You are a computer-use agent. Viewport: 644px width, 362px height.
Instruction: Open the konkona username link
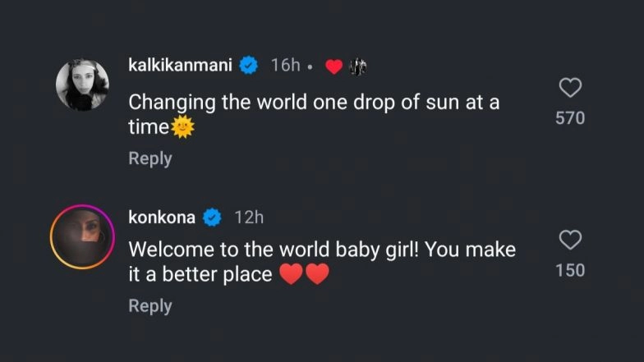click(162, 218)
